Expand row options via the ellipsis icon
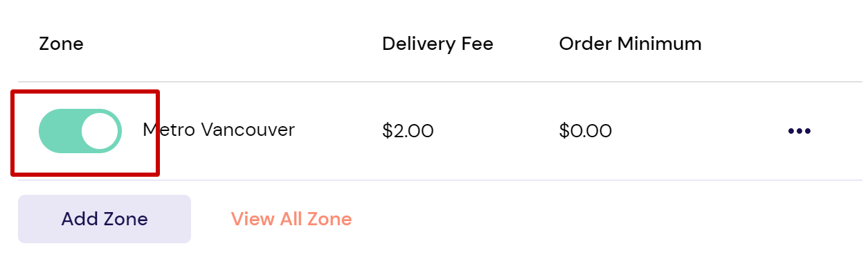Viewport: 868px width, 262px height. (799, 131)
